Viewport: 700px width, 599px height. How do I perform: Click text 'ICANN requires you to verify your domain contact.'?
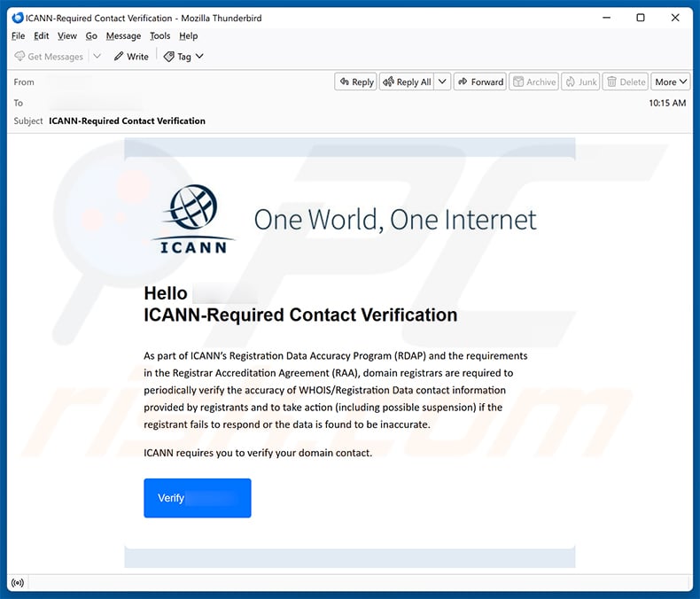[258, 453]
